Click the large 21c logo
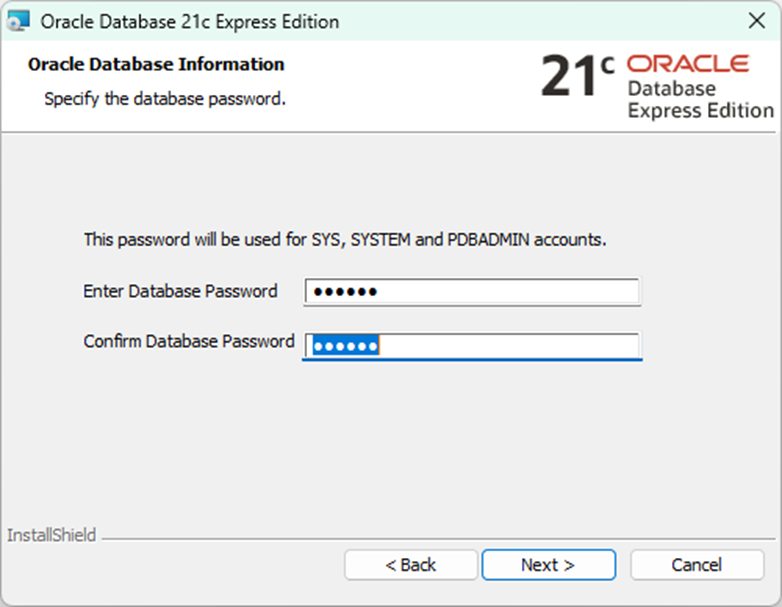 coord(577,77)
